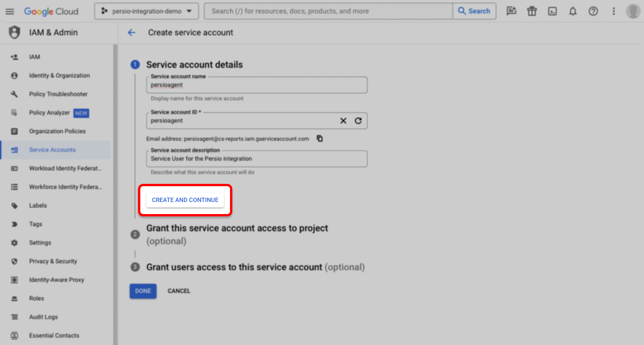Click Cancel to discard service account

coord(179,291)
